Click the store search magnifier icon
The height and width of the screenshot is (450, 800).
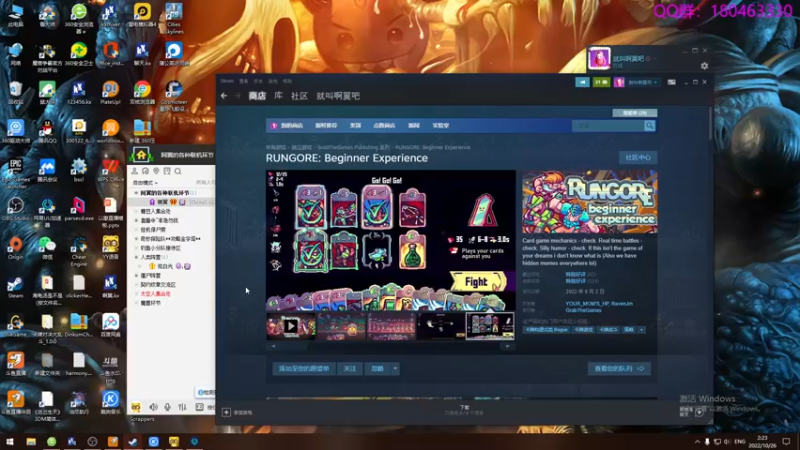[x=649, y=126]
